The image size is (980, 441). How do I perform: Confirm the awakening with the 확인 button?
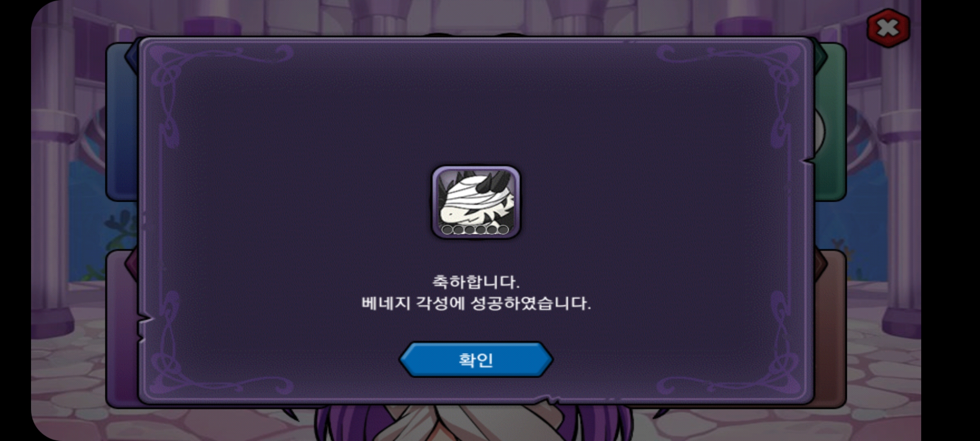pos(476,360)
